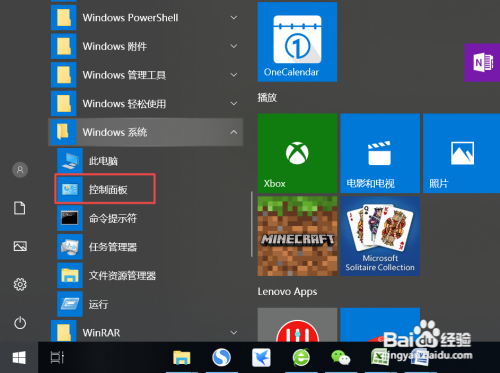Screen dimensions: 500x373
Task: Click the Lenovo Apps group heading
Action: click(287, 292)
